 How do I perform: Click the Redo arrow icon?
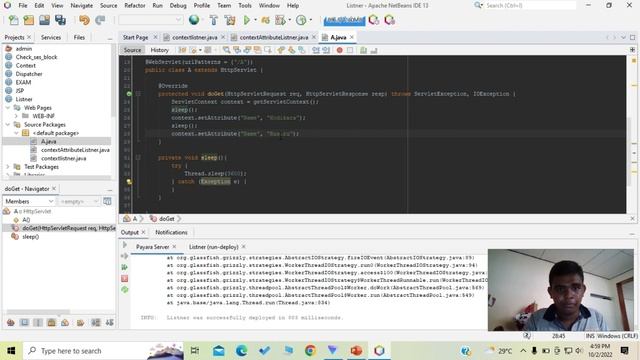click(x=100, y=20)
